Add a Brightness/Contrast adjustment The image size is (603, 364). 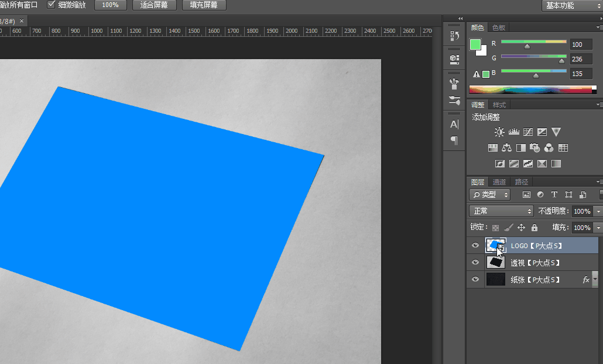(499, 132)
